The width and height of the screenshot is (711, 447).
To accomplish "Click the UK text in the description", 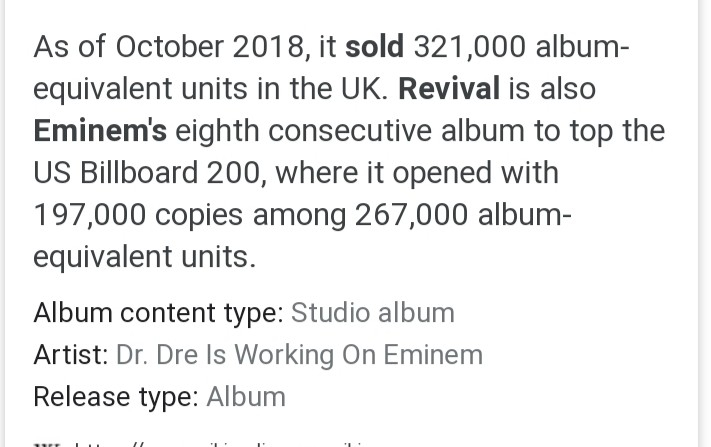I will click(364, 89).
